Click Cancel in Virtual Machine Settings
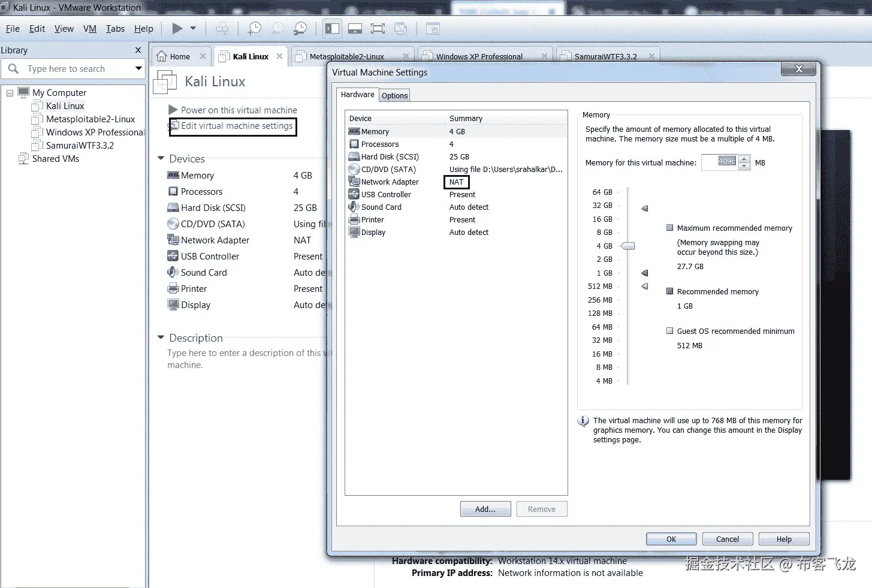The width and height of the screenshot is (872, 588). (x=728, y=539)
